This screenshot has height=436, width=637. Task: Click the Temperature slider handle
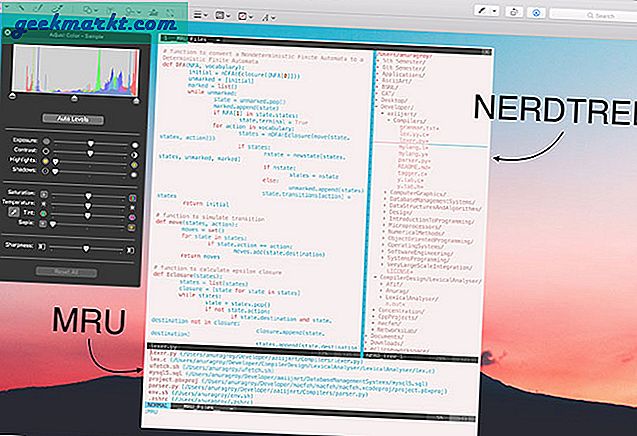(88, 206)
